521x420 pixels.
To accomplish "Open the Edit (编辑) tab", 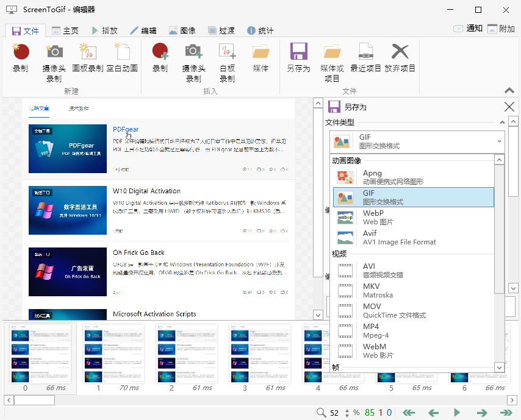I will pos(143,31).
